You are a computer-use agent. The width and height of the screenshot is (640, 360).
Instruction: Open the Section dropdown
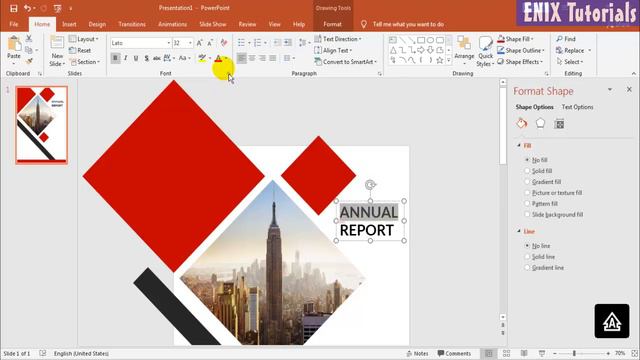point(84,62)
